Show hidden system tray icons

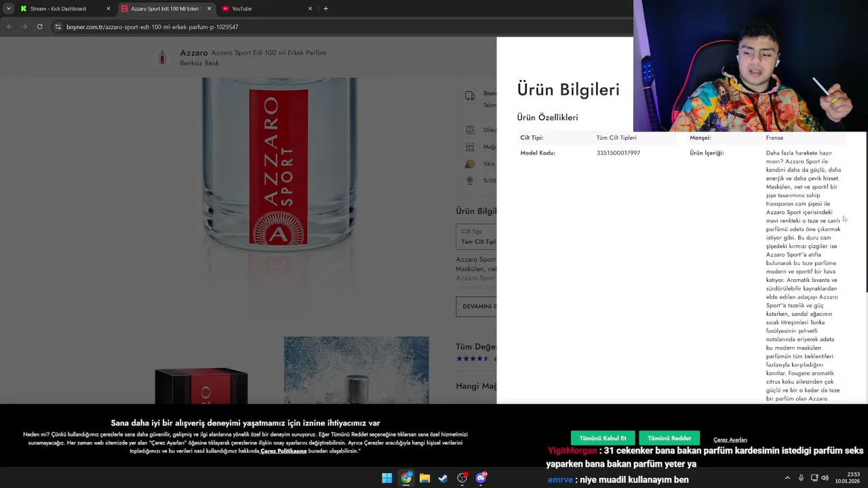787,478
